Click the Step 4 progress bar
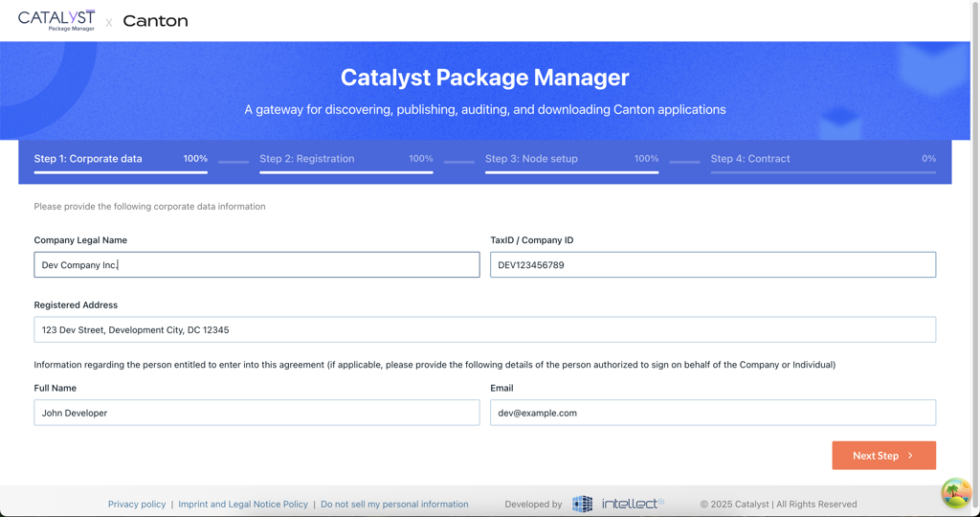This screenshot has height=517, width=980. 823,172
